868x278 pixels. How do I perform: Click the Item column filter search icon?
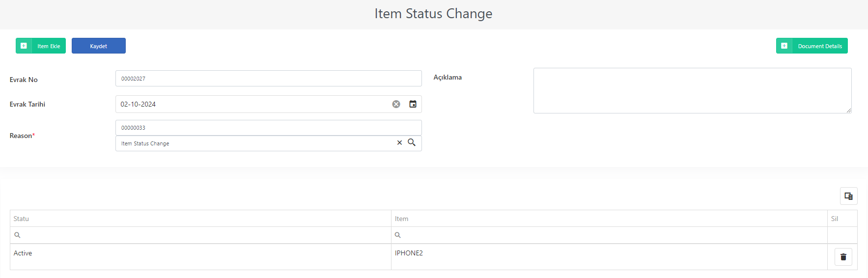[398, 235]
